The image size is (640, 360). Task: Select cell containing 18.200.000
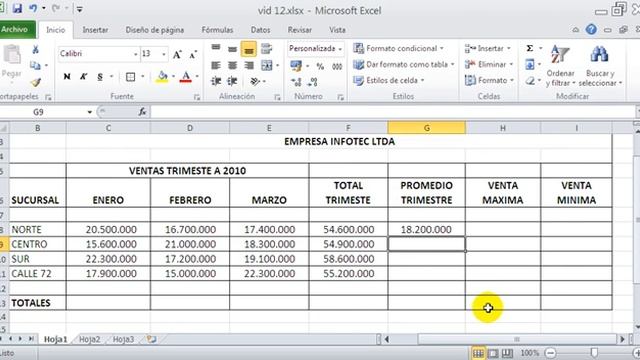(426, 229)
